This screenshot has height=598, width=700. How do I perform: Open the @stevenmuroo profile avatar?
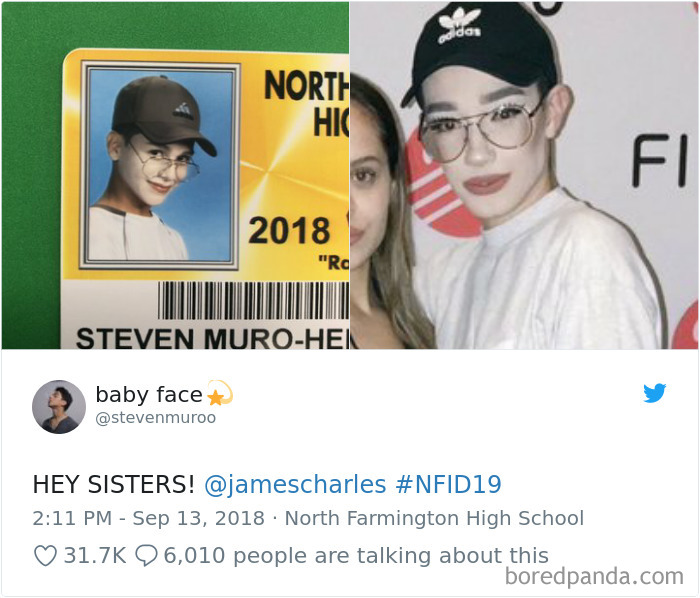58,407
